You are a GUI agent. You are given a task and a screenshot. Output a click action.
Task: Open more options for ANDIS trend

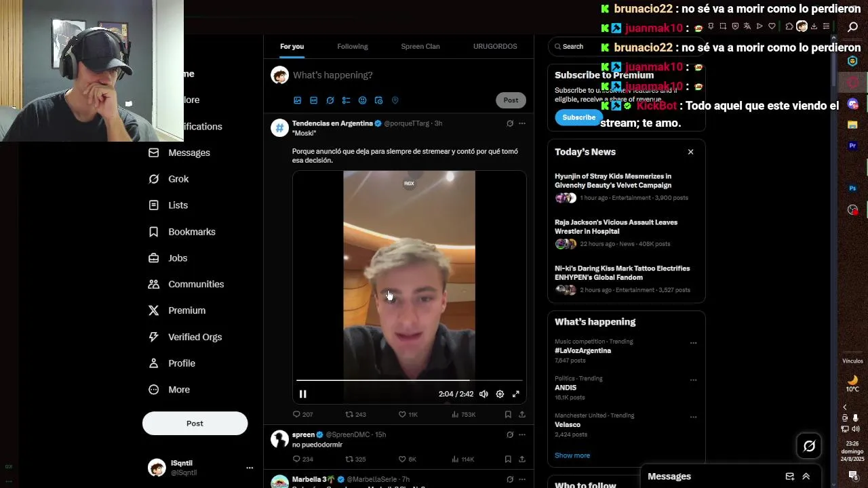(x=693, y=380)
